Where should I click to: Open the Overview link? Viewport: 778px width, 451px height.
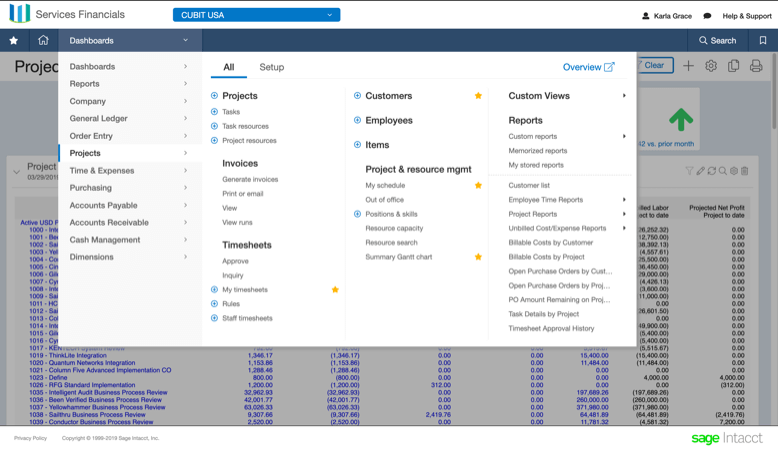pyautogui.click(x=588, y=67)
